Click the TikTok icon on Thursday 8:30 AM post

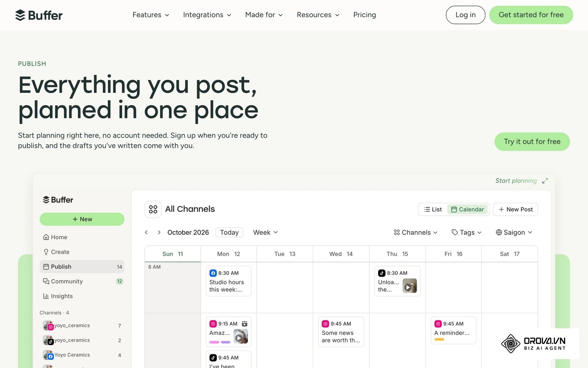coord(381,273)
